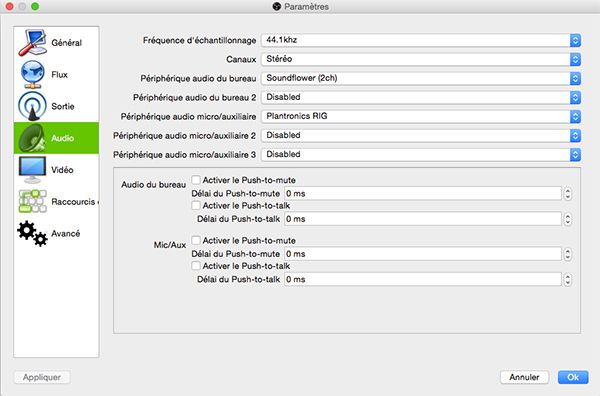Enable Push-to-mute for Mic/Aux
600x396 pixels.
(x=196, y=240)
